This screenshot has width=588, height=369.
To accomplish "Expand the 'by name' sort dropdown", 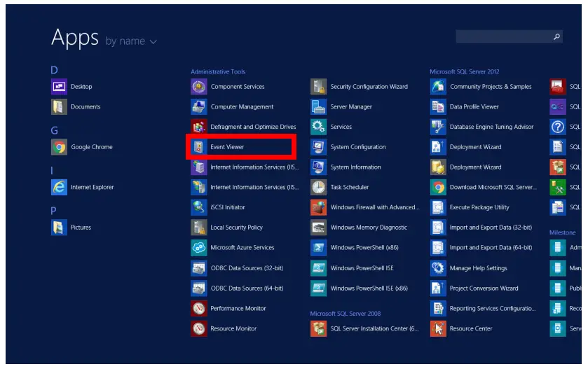I will coord(131,41).
